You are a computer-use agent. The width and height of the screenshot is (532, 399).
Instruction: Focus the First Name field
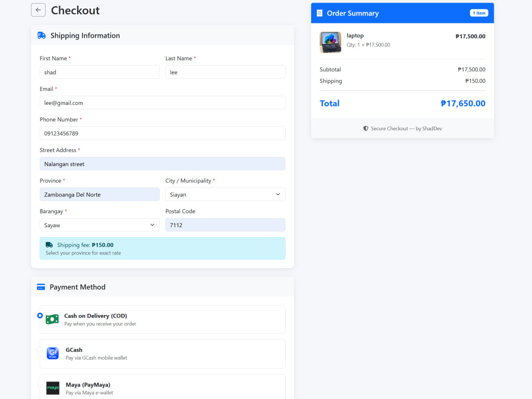click(99, 72)
